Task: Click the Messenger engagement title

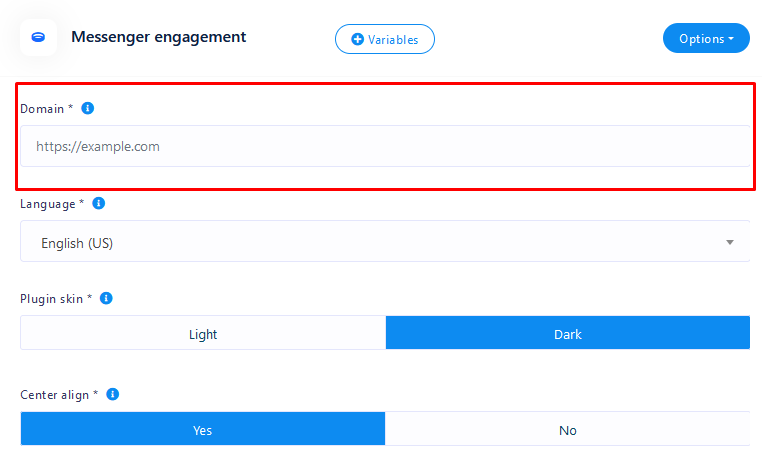Action: [158, 37]
